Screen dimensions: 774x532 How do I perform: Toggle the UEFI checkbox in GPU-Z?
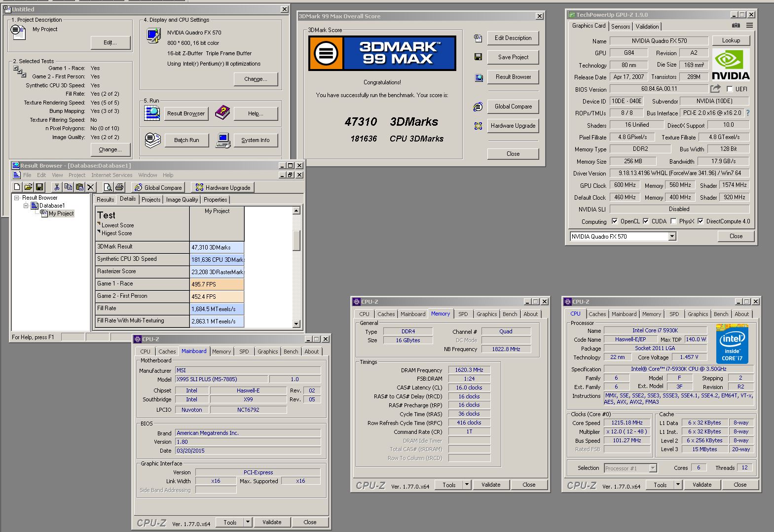730,89
